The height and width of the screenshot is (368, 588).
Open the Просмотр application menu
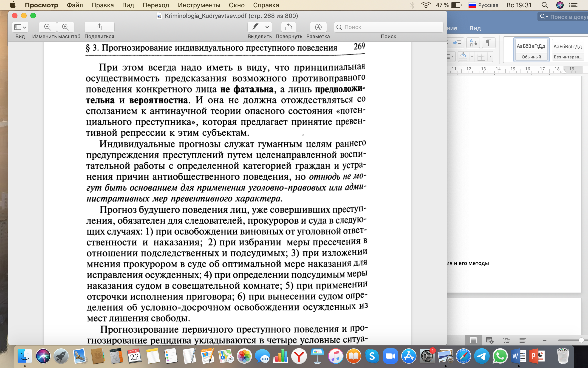tap(42, 5)
